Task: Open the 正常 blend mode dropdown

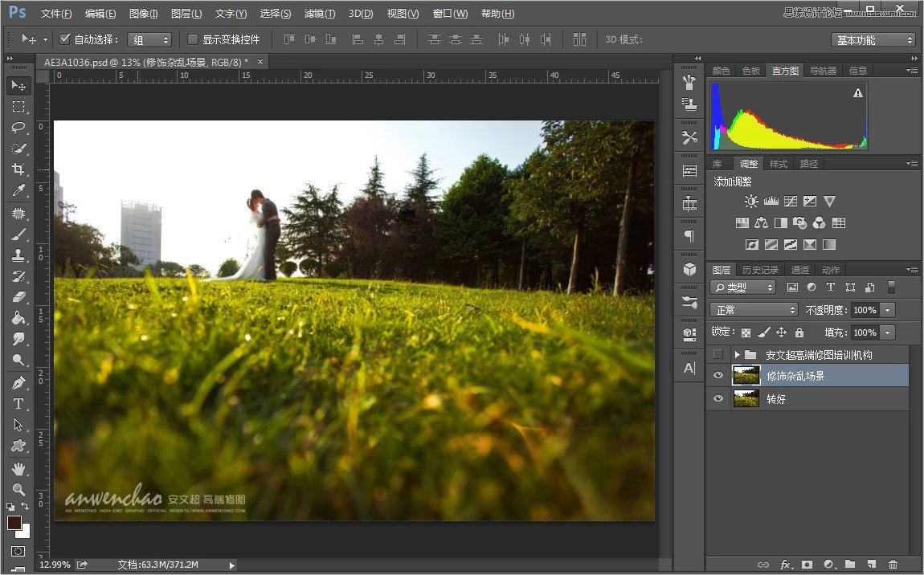Action: click(x=753, y=310)
